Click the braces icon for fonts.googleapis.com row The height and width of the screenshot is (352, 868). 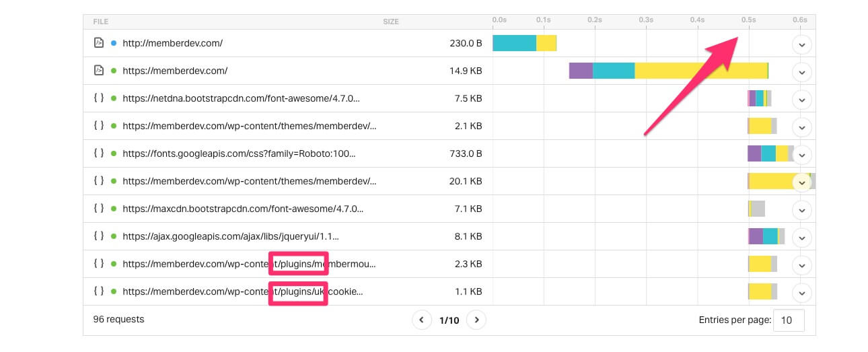(98, 153)
